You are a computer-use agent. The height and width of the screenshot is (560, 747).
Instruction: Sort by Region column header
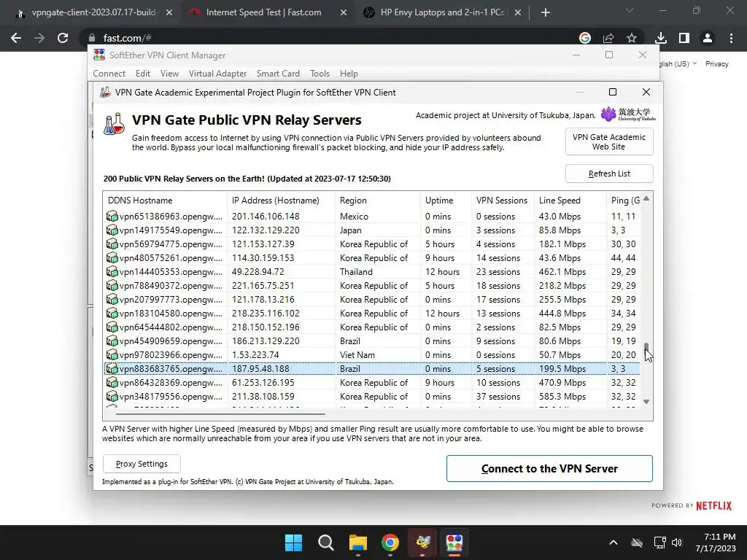(x=378, y=201)
